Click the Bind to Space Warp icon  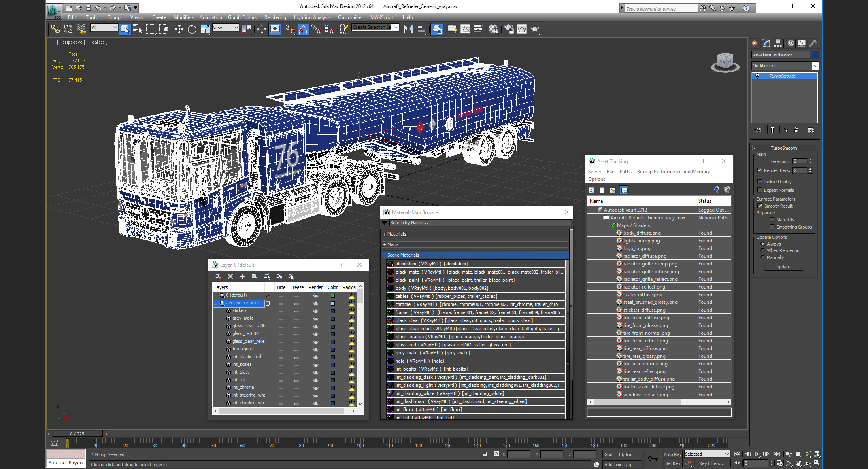pyautogui.click(x=81, y=29)
